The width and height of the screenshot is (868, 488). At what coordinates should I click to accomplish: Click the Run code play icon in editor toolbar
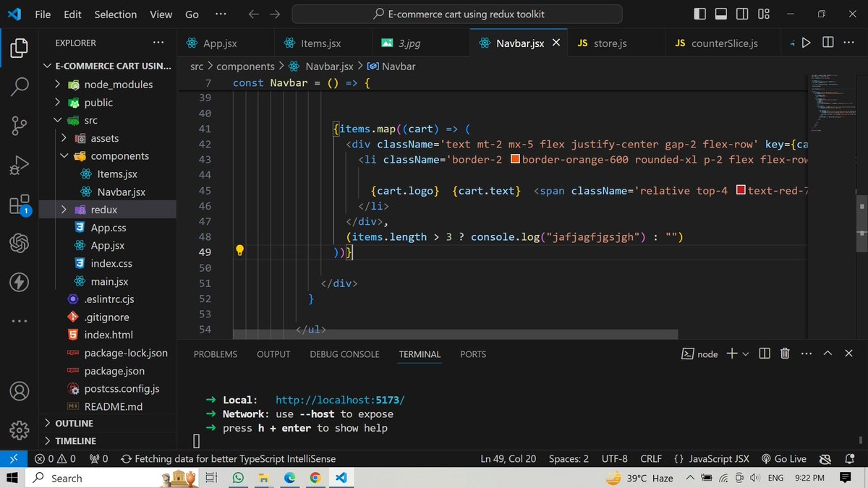coord(807,43)
